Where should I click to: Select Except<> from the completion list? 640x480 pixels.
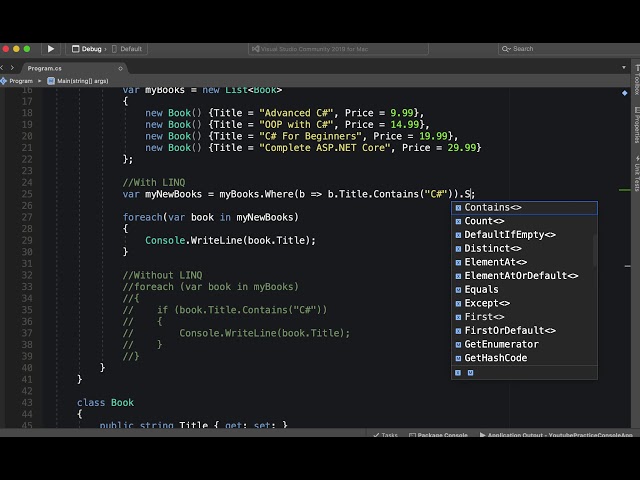[x=524, y=303]
